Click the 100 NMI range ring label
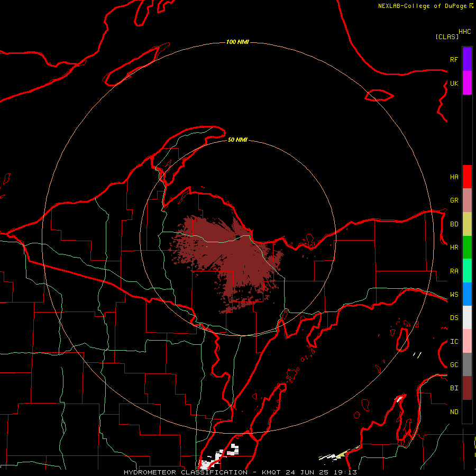The height and width of the screenshot is (476, 476). (x=237, y=42)
